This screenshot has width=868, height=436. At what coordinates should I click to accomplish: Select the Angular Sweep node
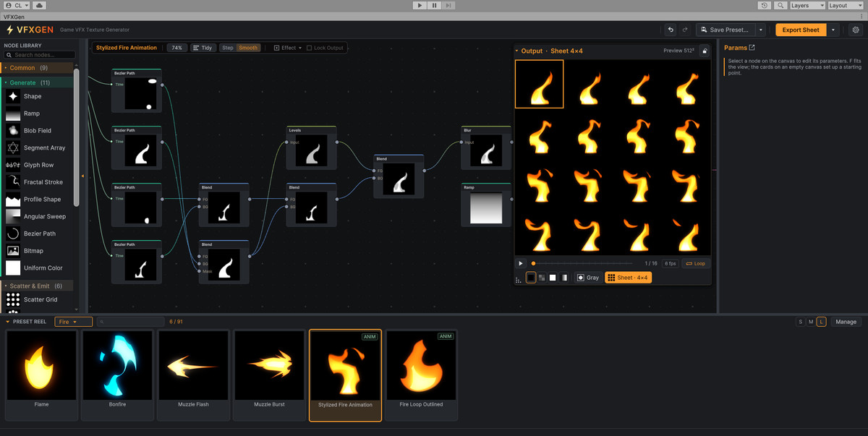click(x=38, y=216)
